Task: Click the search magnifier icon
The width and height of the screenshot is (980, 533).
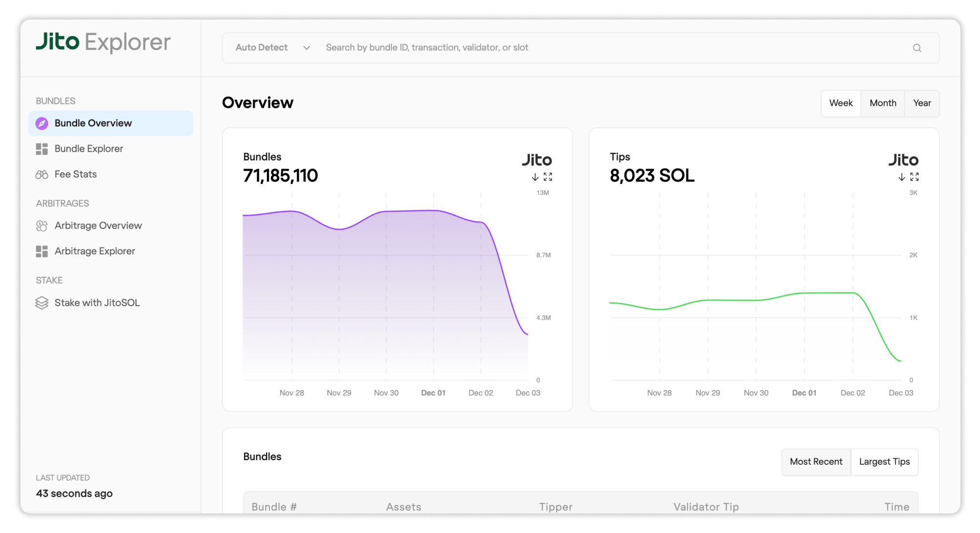Action: click(917, 48)
